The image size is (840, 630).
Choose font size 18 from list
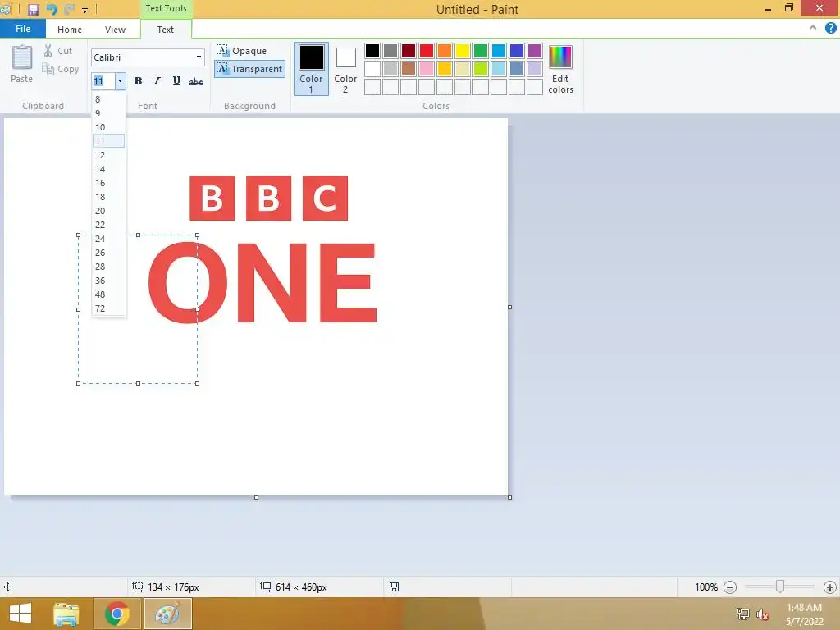(108, 197)
